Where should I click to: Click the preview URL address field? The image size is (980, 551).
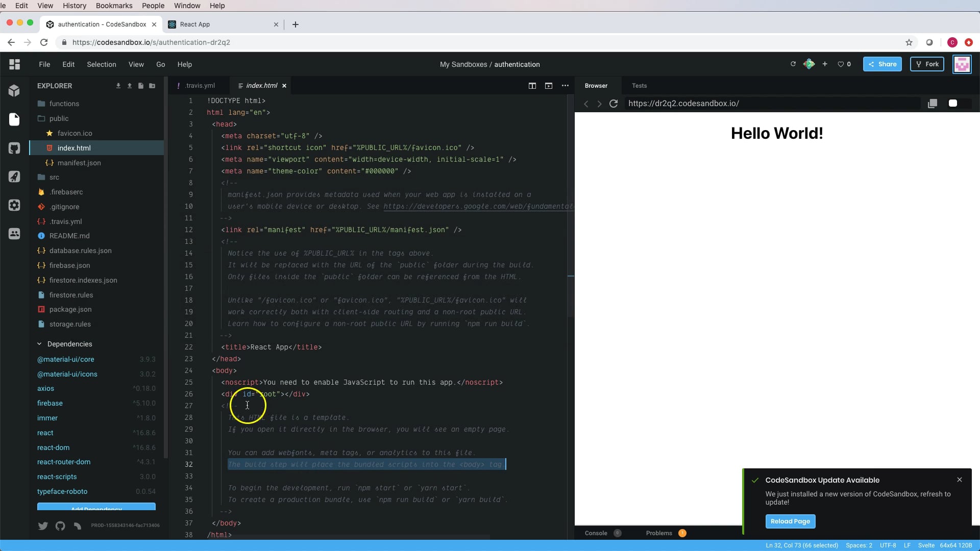(772, 104)
